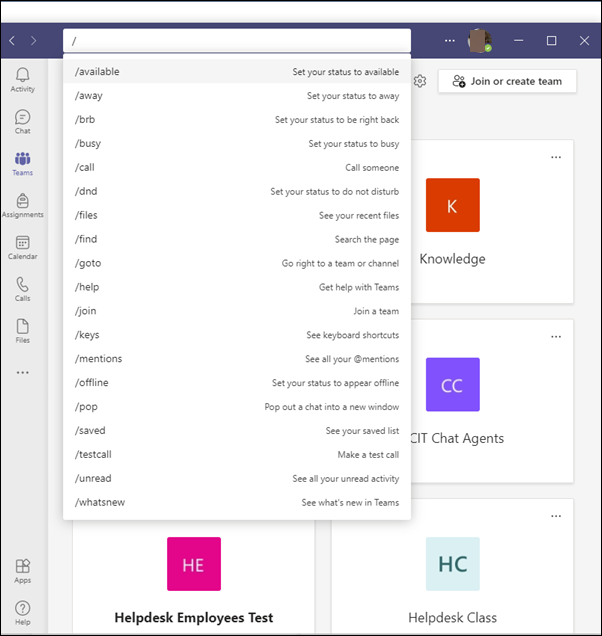This screenshot has height=636, width=602.
Task: Select the /available command
Action: tap(237, 72)
